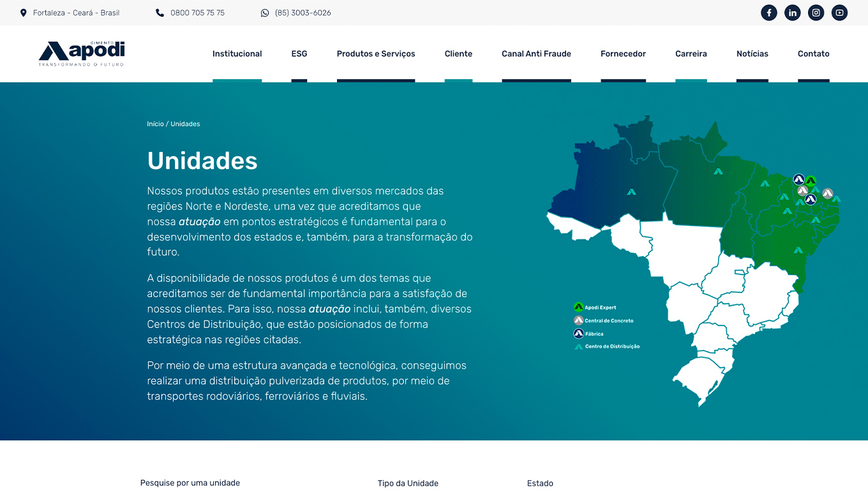Viewport: 868px width, 489px height.
Task: Click the Unidades page heading
Action: (202, 160)
